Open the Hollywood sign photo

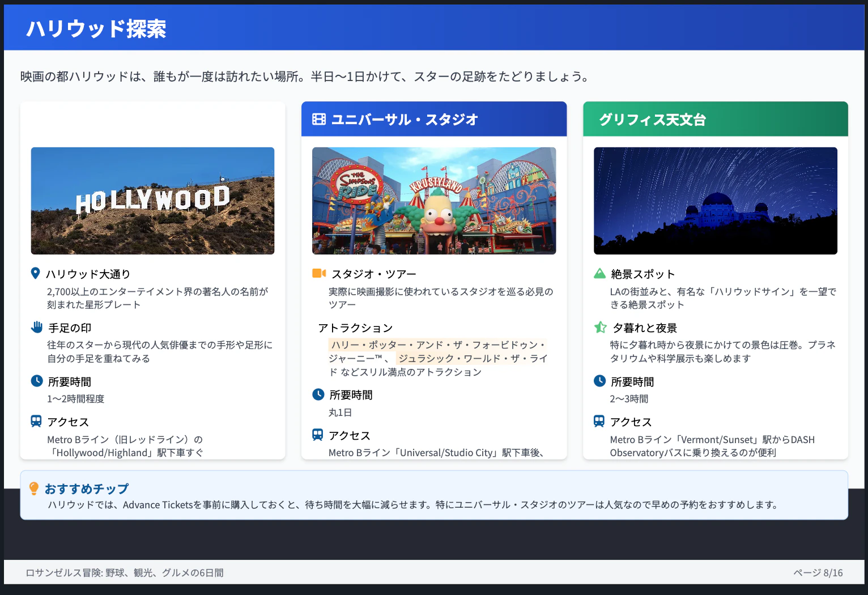pyautogui.click(x=152, y=201)
